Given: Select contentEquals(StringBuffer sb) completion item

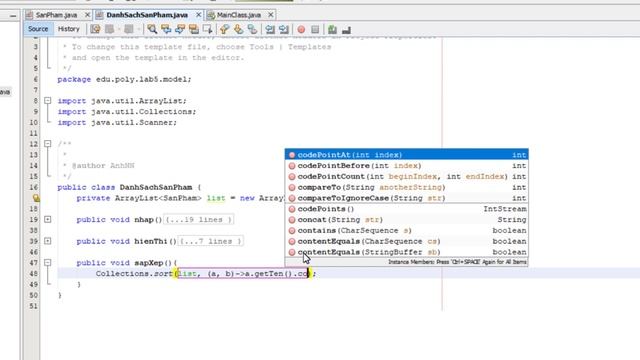Looking at the screenshot, I should click(407, 252).
